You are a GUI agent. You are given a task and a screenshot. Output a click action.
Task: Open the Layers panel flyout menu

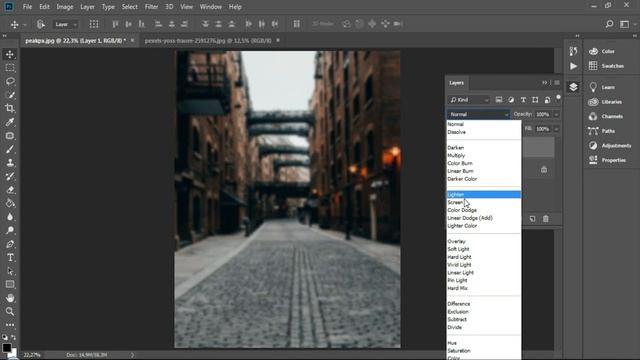[x=557, y=83]
